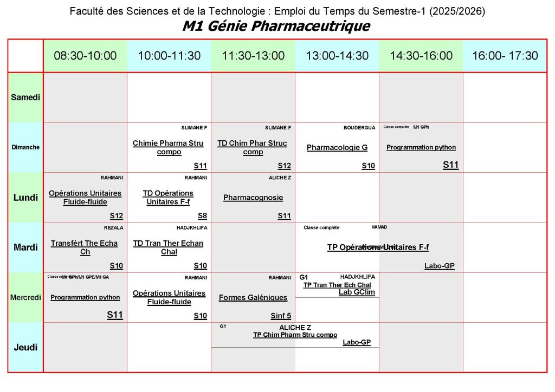Image resolution: width=555 pixels, height=392 pixels.
Task: Select TD Chim Phar Struc comp entry
Action: pos(253,148)
